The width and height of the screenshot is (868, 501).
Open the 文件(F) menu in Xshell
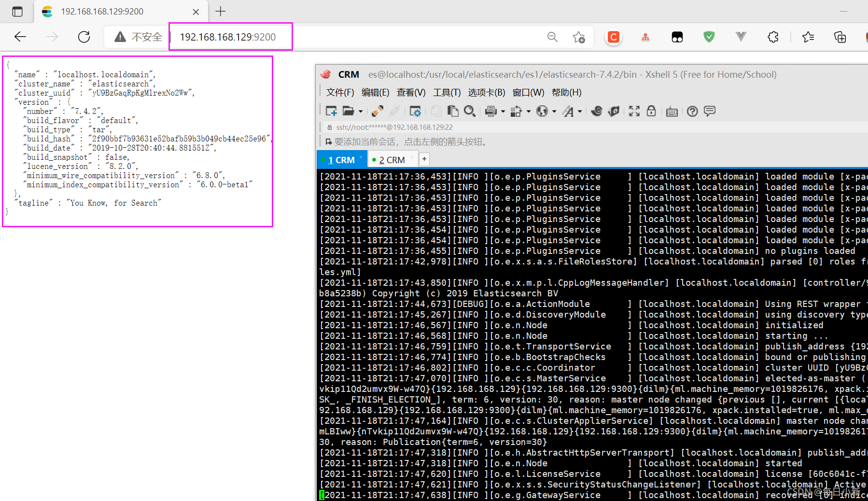pos(340,92)
